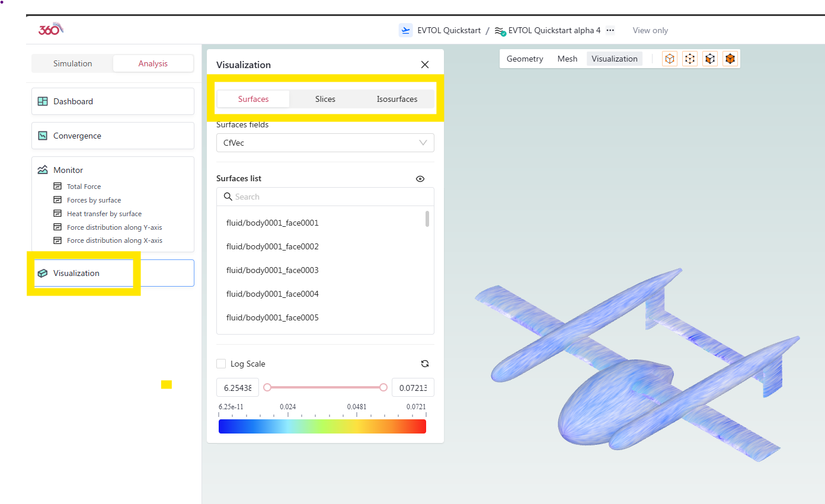
Task: Open the Dashboard section
Action: coord(113,101)
